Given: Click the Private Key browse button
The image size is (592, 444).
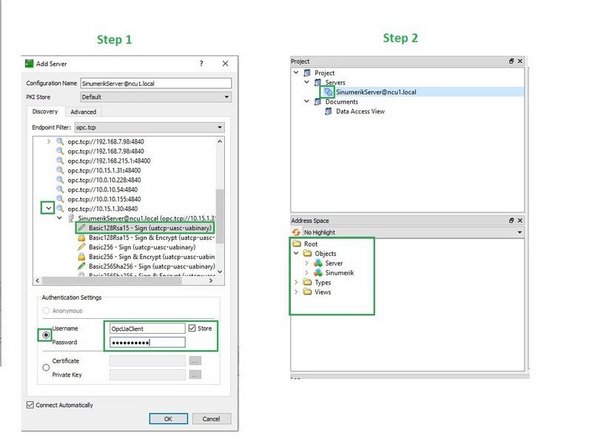Looking at the screenshot, I should click(195, 375).
